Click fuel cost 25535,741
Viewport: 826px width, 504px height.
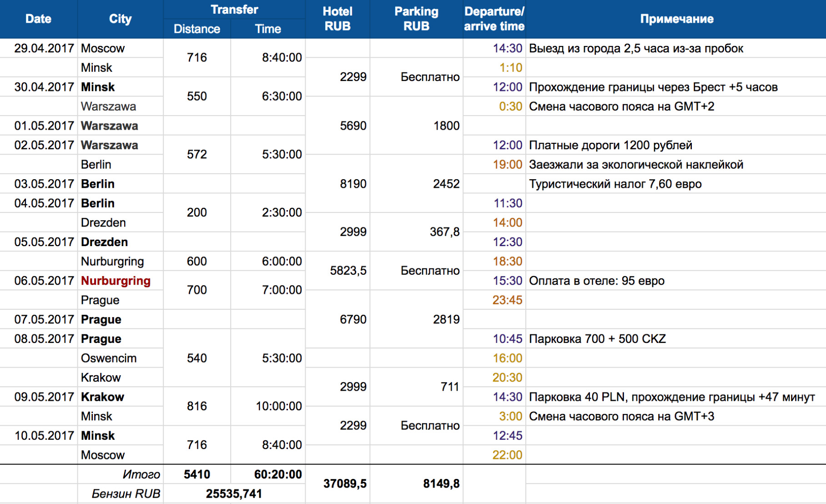pyautogui.click(x=234, y=494)
